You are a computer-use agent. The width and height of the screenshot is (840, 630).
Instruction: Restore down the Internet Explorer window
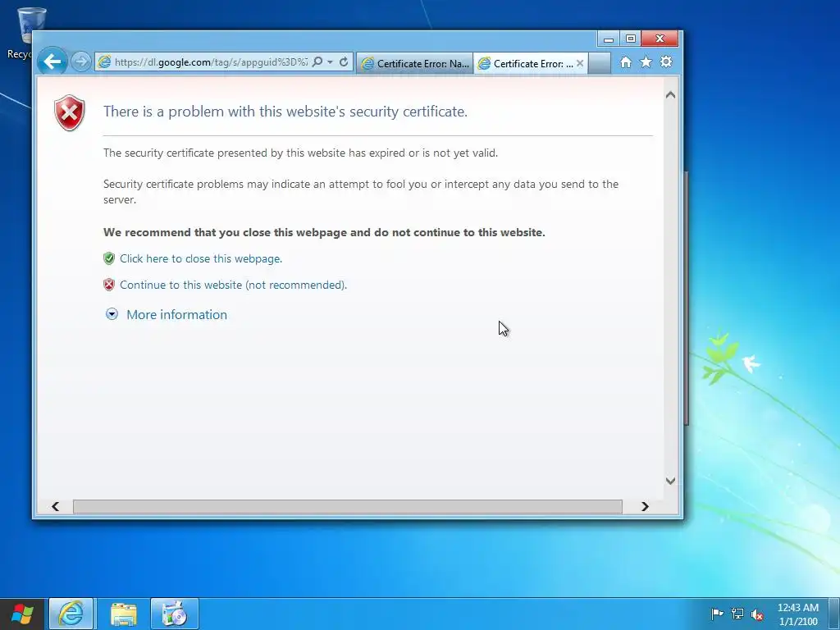click(631, 39)
